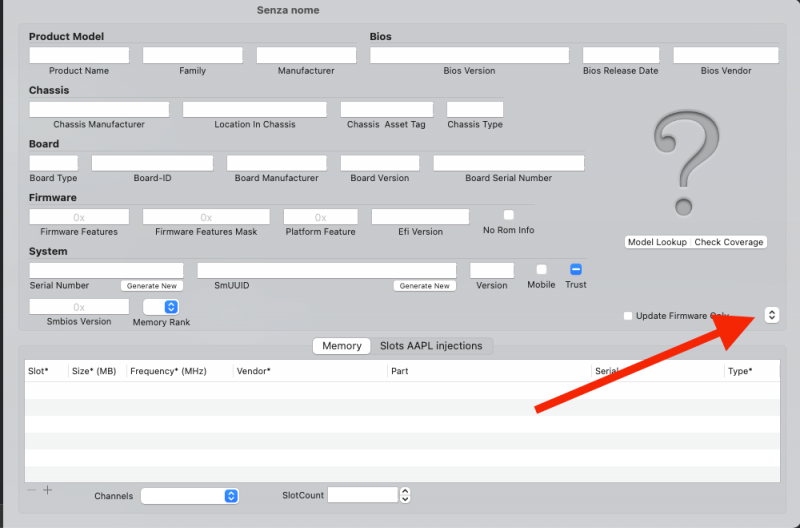Click the Size* (MB) column header

tap(97, 371)
